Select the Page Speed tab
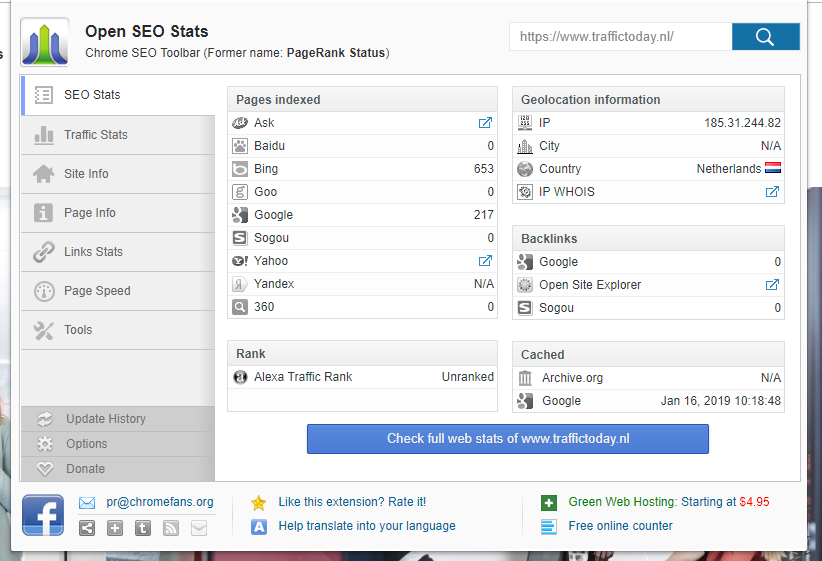This screenshot has width=822, height=561. click(x=97, y=291)
